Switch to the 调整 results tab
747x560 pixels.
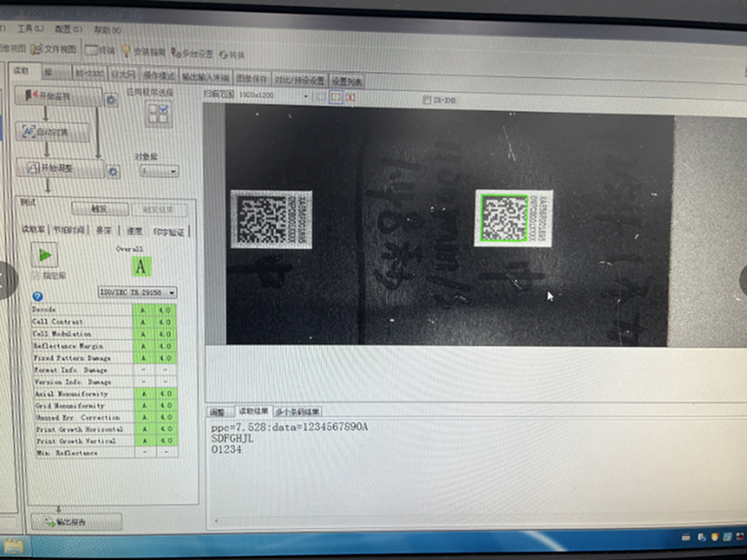click(217, 412)
